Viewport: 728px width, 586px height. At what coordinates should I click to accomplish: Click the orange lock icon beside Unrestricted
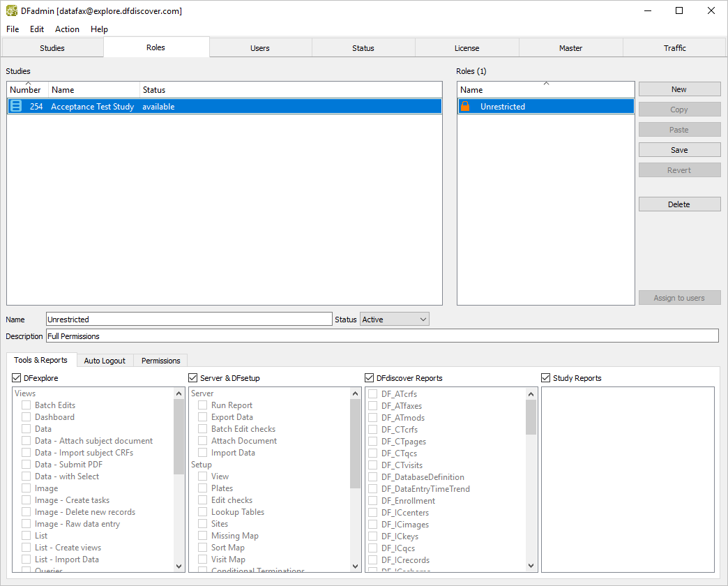pos(466,107)
